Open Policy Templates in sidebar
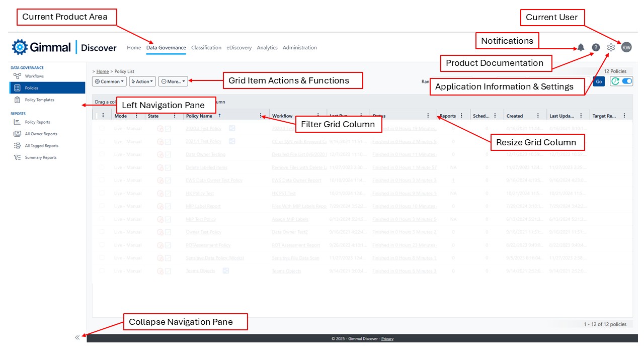Viewport: 644px width, 362px height. 39,100
